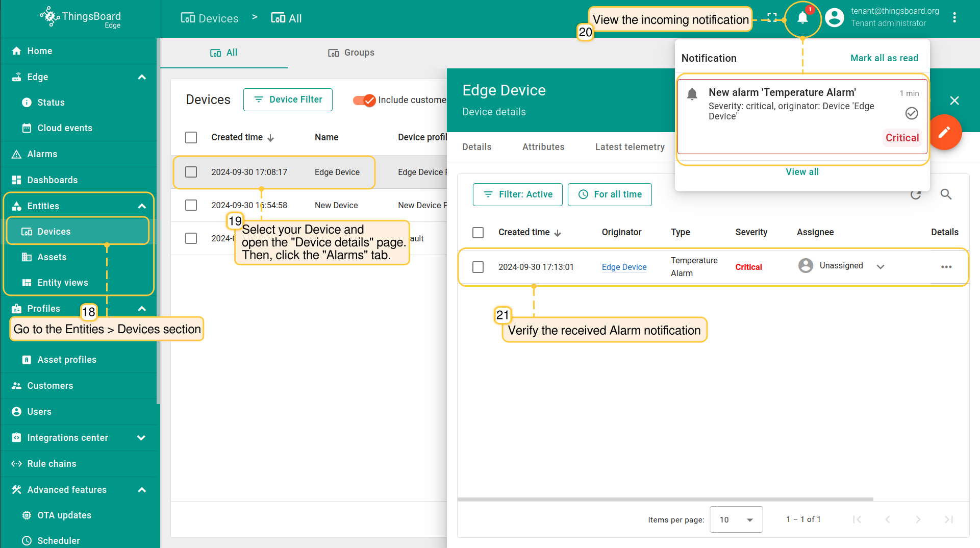The height and width of the screenshot is (548, 980).
Task: Expand the Unassigned assignee dropdown
Action: (881, 267)
